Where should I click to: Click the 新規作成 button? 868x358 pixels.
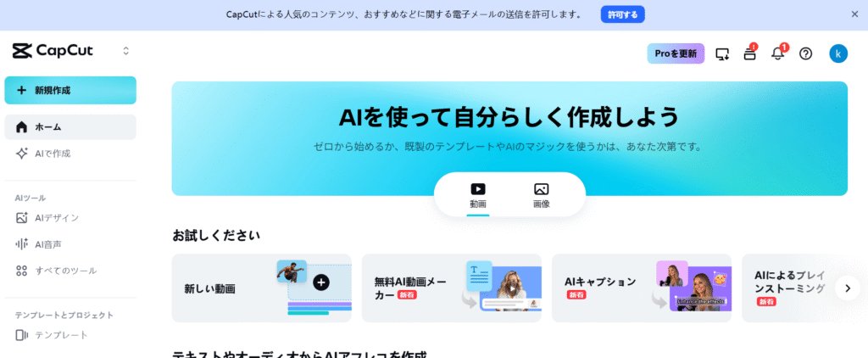pyautogui.click(x=70, y=90)
